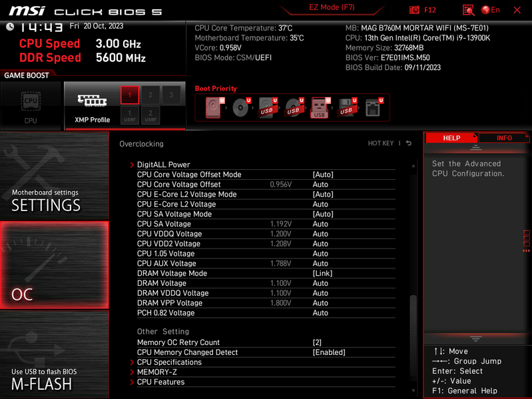Click the CPU Game Boost chip icon

[x=31, y=101]
